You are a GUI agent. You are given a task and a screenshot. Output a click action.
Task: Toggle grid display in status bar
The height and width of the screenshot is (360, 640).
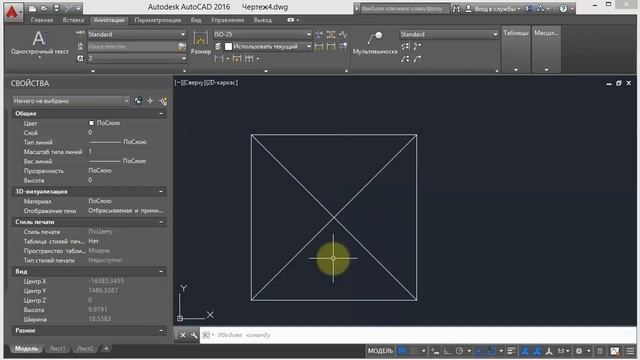402,351
